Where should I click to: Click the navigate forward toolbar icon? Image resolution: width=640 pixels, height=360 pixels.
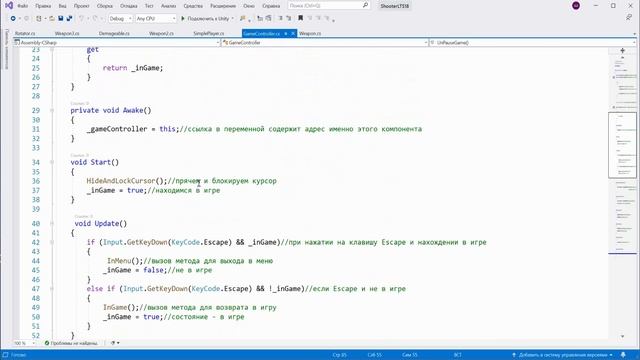click(x=27, y=18)
